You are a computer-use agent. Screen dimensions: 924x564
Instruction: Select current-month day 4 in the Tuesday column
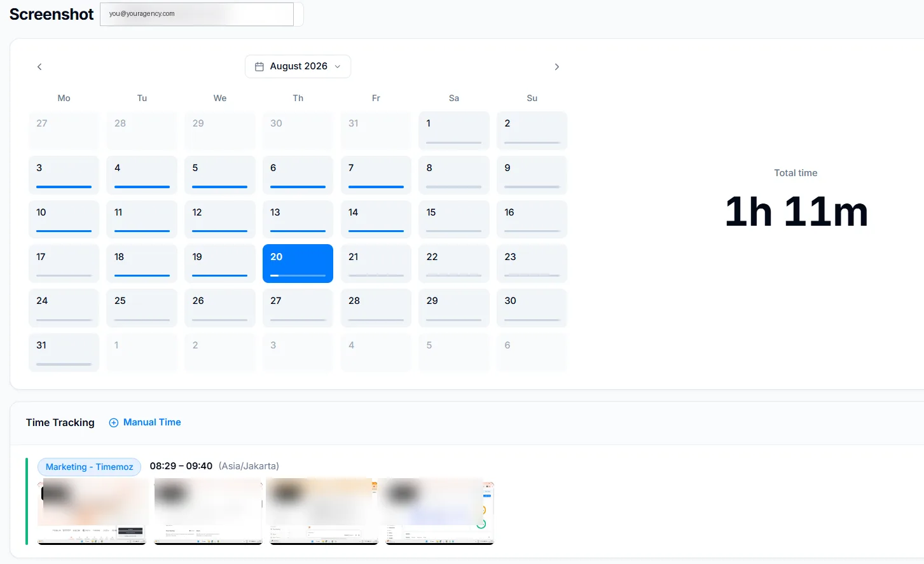[x=142, y=175]
